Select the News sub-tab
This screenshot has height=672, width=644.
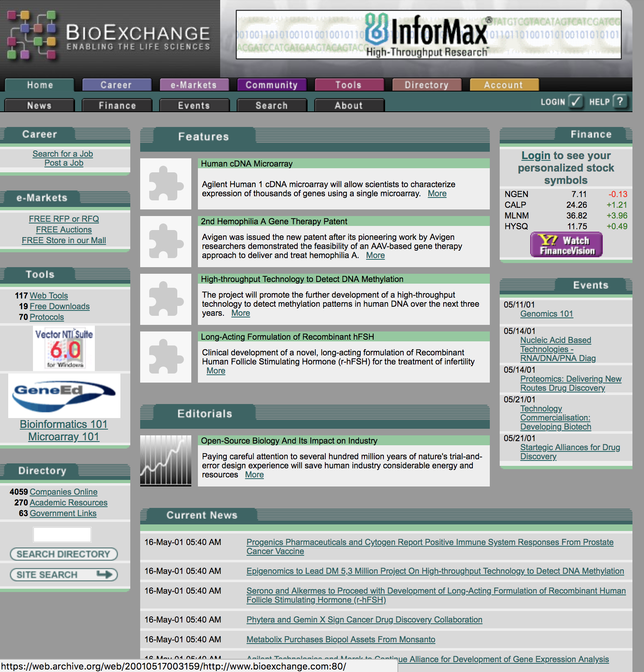[40, 106]
